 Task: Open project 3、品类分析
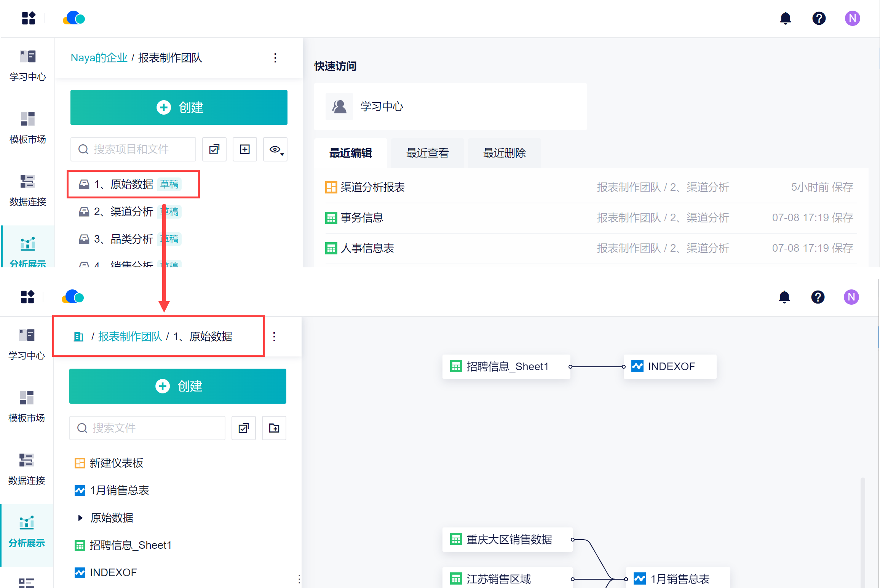[129, 239]
